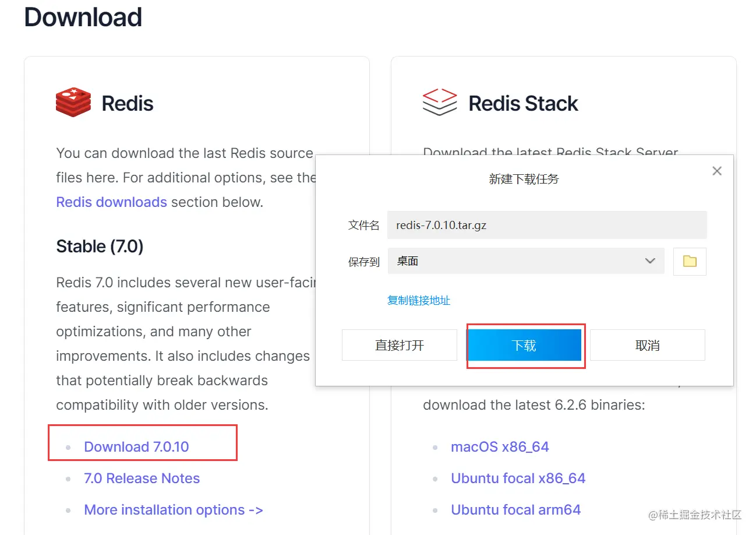This screenshot has width=756, height=535.
Task: Choose the 直接打开 button
Action: click(400, 345)
